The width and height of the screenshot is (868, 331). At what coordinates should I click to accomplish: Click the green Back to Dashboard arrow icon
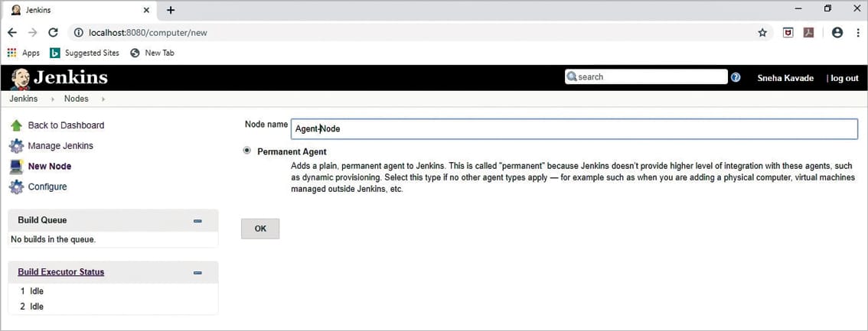click(x=17, y=125)
